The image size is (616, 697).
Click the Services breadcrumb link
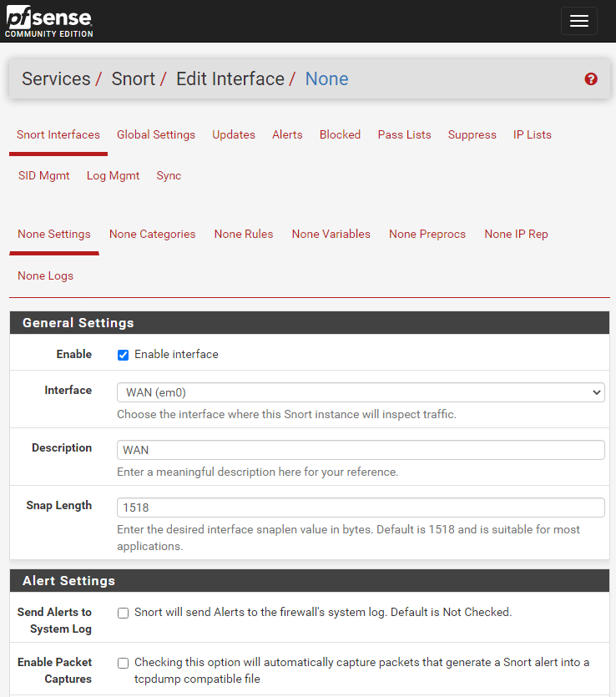click(x=56, y=79)
